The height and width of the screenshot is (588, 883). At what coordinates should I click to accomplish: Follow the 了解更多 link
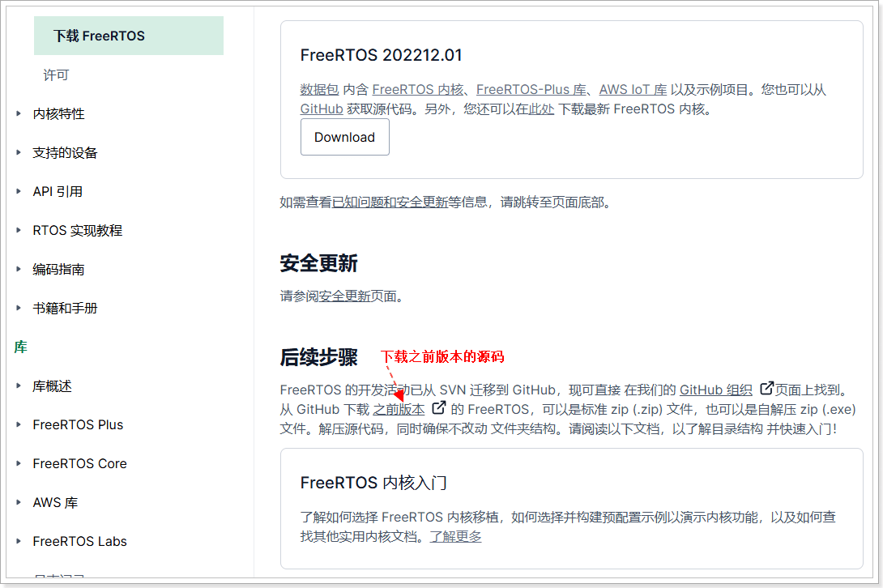click(x=455, y=536)
